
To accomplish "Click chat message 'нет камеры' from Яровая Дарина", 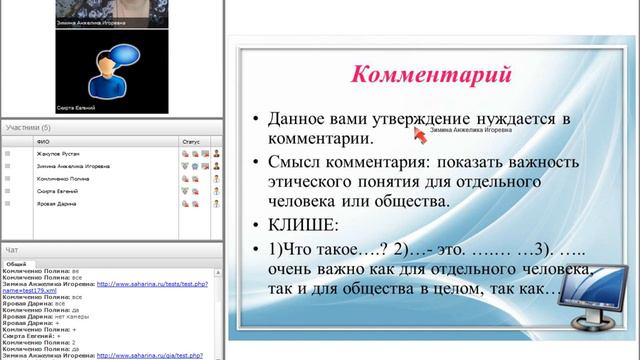I will [x=71, y=316].
